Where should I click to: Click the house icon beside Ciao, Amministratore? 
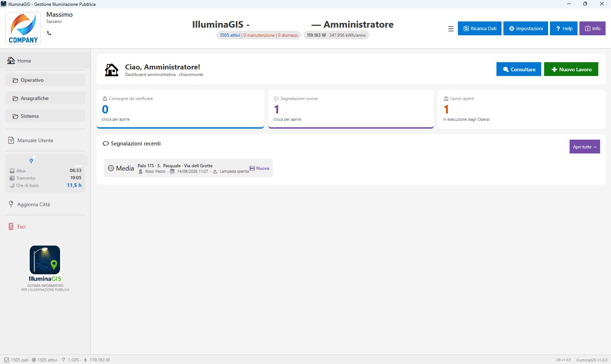(112, 70)
